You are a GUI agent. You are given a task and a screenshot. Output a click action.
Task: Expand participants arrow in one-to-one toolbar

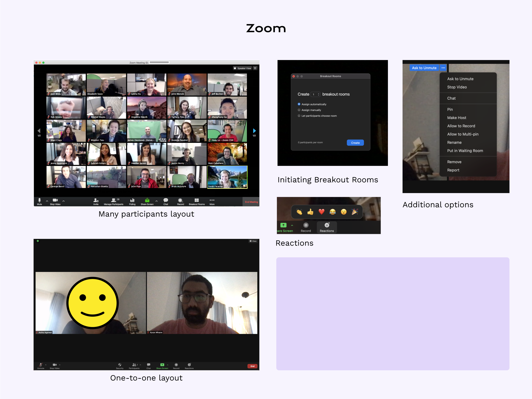[x=140, y=365]
